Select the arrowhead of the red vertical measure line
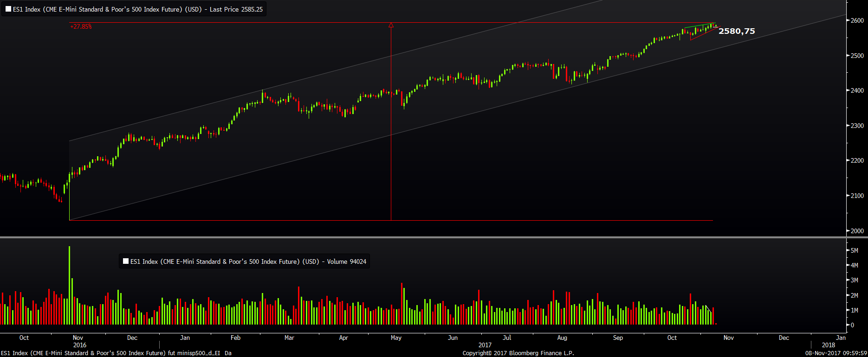The height and width of the screenshot is (357, 868). click(391, 25)
